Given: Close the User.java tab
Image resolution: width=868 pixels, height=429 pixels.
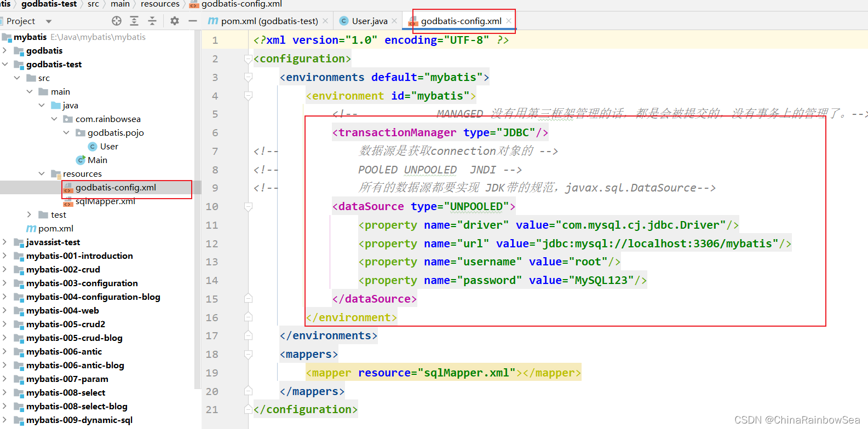Looking at the screenshot, I should point(394,21).
